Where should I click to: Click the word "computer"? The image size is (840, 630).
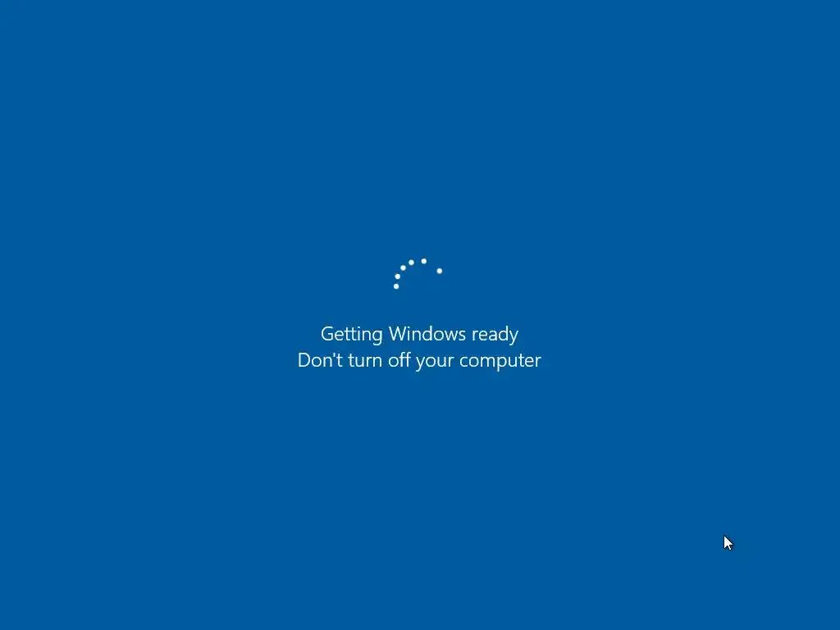pyautogui.click(x=500, y=362)
